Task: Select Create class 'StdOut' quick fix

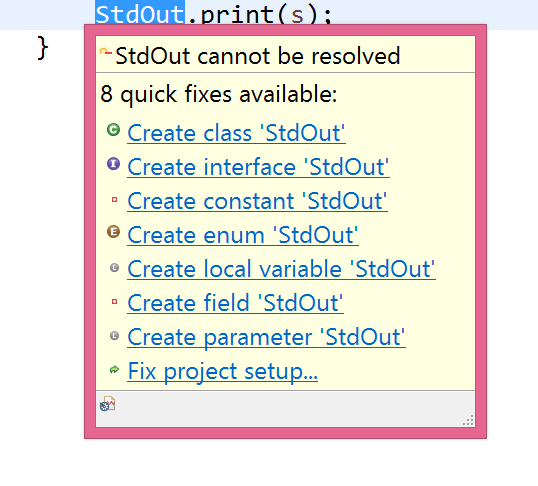Action: point(236,133)
